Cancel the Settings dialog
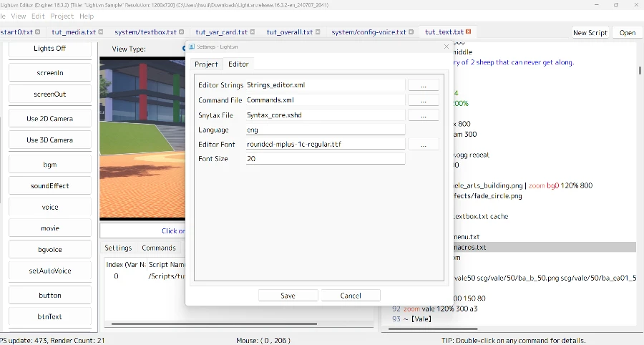 pyautogui.click(x=351, y=296)
